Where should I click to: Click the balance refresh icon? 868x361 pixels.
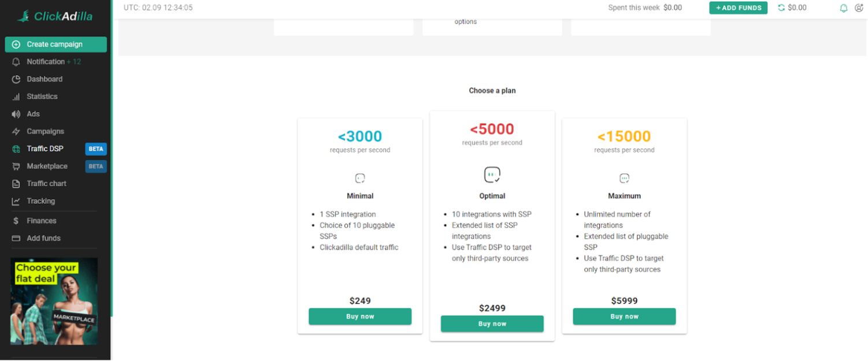781,8
